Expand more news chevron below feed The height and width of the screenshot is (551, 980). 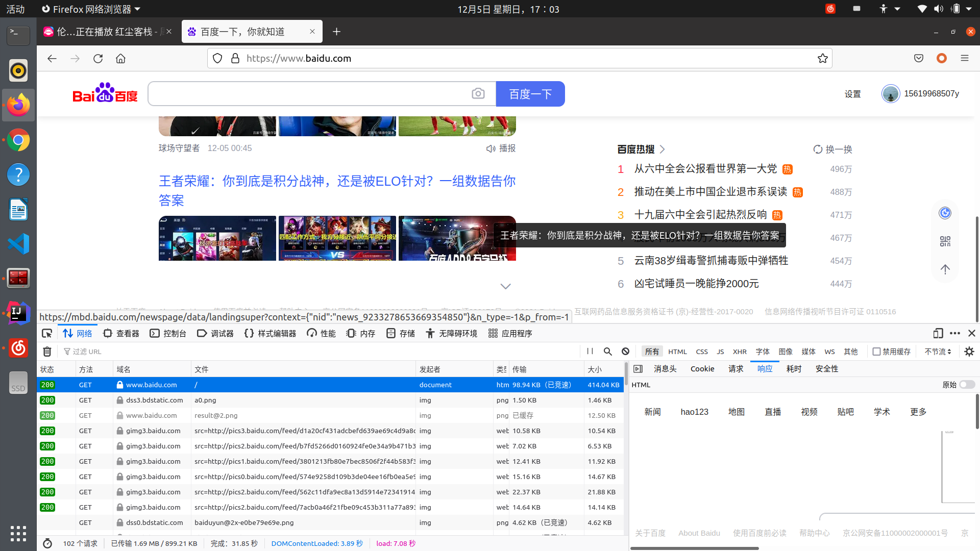point(505,286)
